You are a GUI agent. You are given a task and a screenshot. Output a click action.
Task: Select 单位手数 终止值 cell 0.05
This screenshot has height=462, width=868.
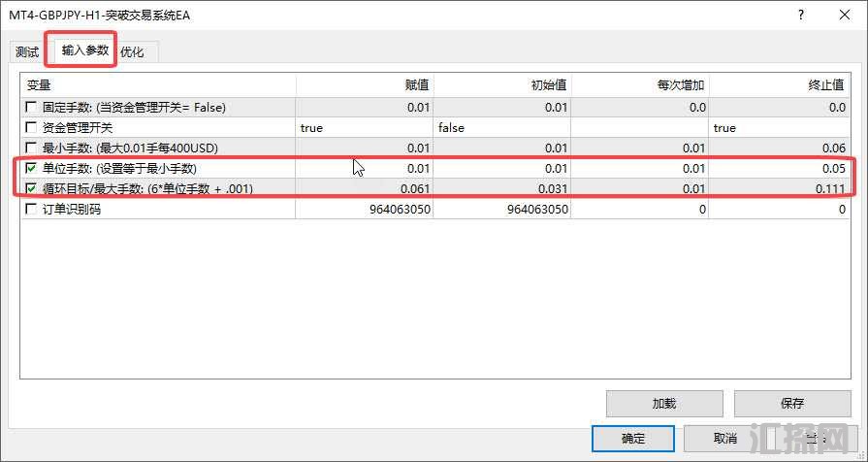[779, 168]
